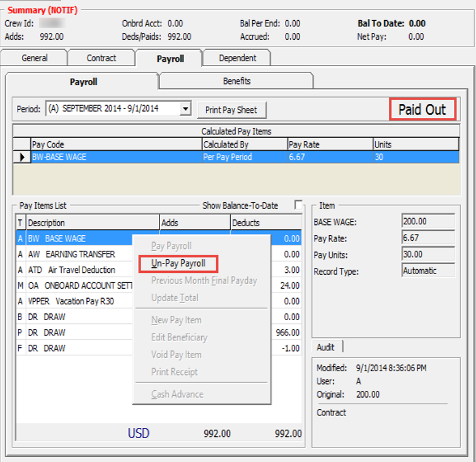The width and height of the screenshot is (476, 462).
Task: Click the Pay Code column header
Action: (x=117, y=144)
